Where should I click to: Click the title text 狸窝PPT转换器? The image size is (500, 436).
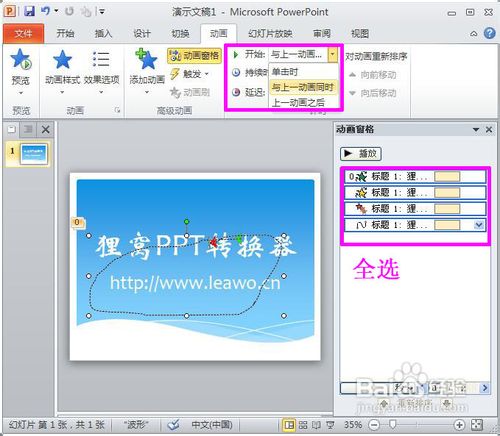(196, 247)
